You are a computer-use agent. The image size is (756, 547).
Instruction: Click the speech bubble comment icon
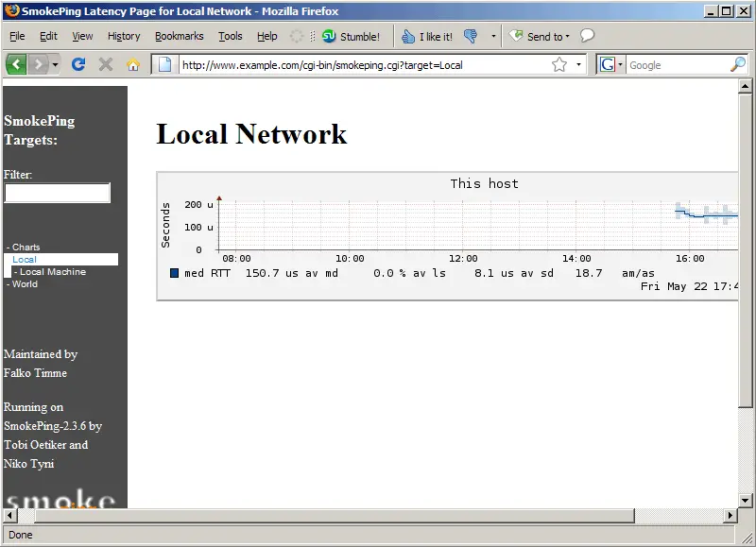tap(587, 36)
